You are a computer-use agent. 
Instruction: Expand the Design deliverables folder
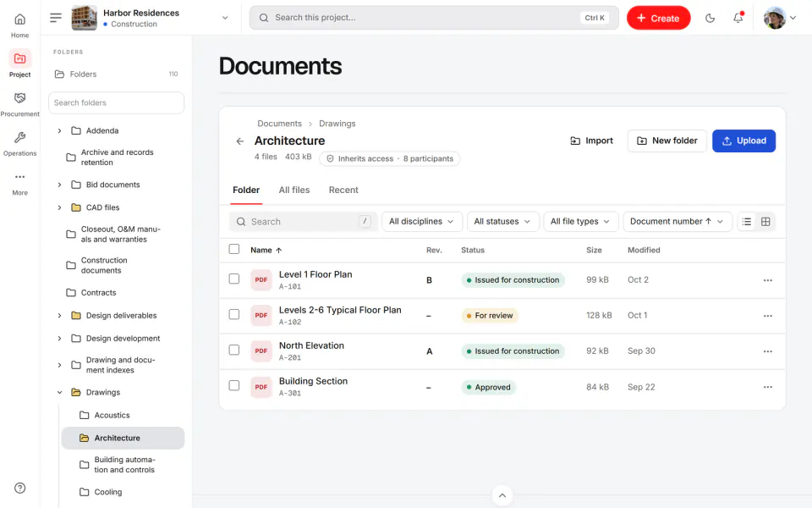coord(59,316)
